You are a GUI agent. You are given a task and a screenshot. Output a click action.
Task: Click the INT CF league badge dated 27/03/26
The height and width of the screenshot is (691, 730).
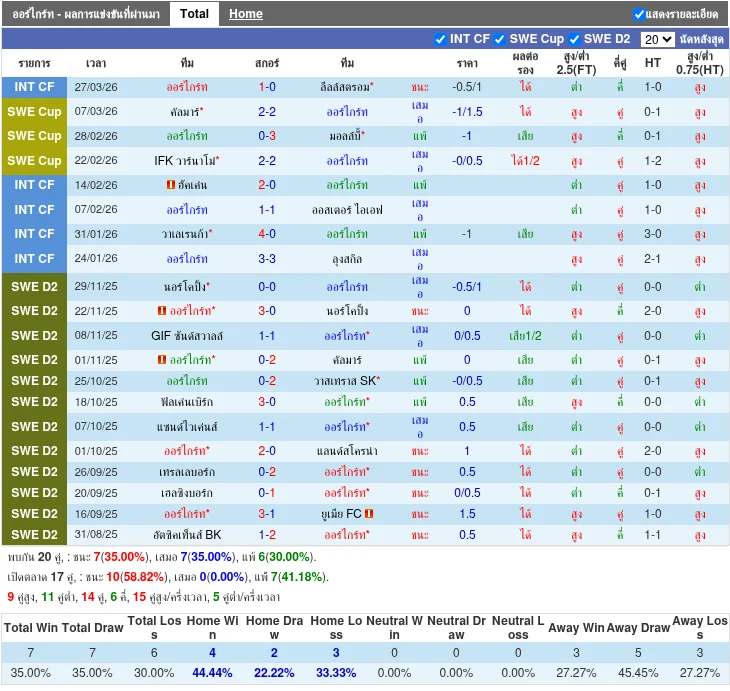click(35, 87)
